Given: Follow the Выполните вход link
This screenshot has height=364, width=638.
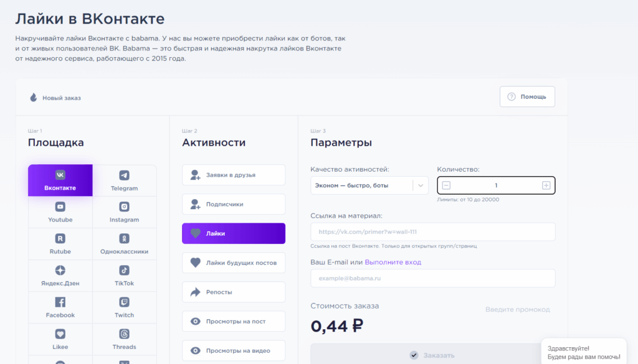Looking at the screenshot, I should pyautogui.click(x=393, y=263).
